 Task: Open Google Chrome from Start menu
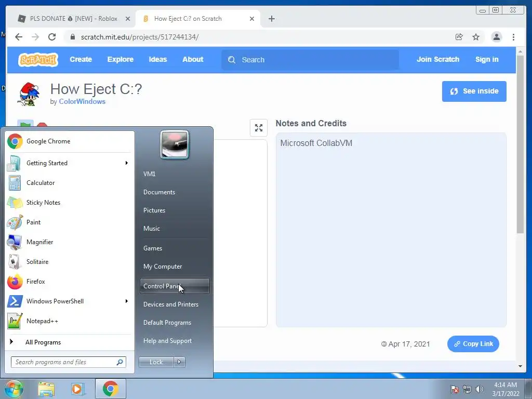tap(69, 141)
